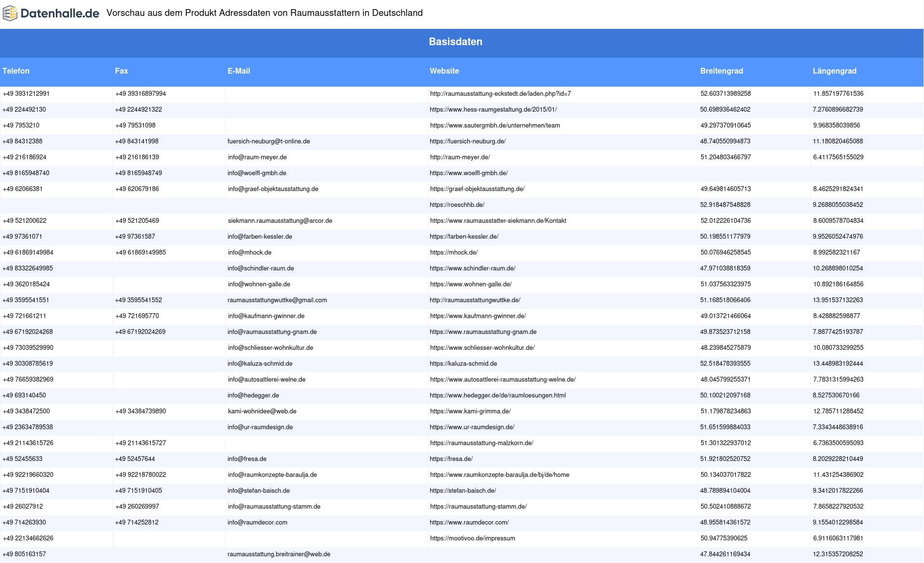Click website www.sautergmbh.de/unternehmen/team
924x563 pixels.
pyautogui.click(x=495, y=126)
